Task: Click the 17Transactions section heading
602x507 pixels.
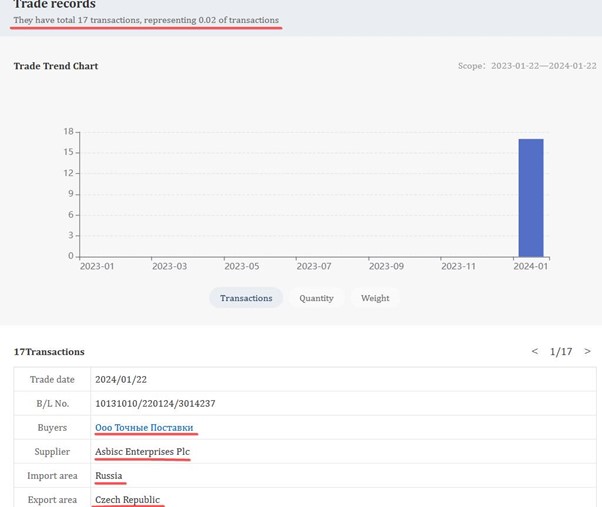Action: tap(49, 352)
